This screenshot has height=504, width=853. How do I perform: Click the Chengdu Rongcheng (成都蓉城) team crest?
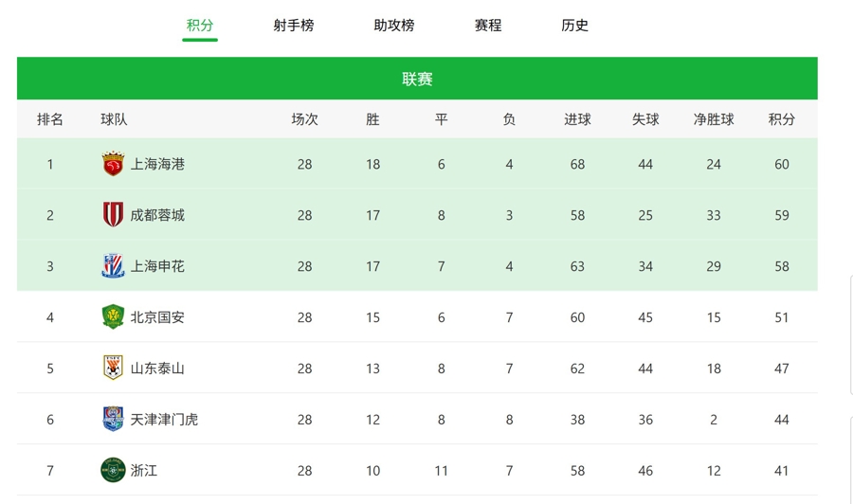tap(113, 215)
